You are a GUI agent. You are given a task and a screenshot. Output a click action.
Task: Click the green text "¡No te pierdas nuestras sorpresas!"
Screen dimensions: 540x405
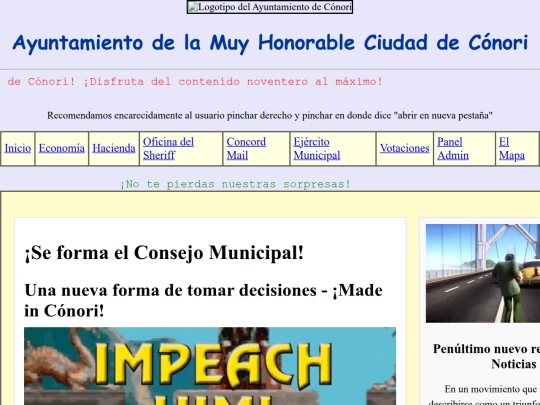pos(235,184)
